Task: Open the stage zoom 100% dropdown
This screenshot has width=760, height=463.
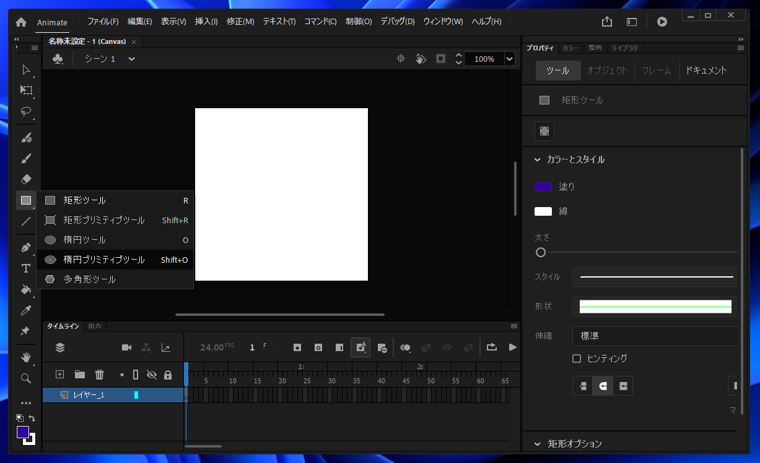Action: point(509,59)
